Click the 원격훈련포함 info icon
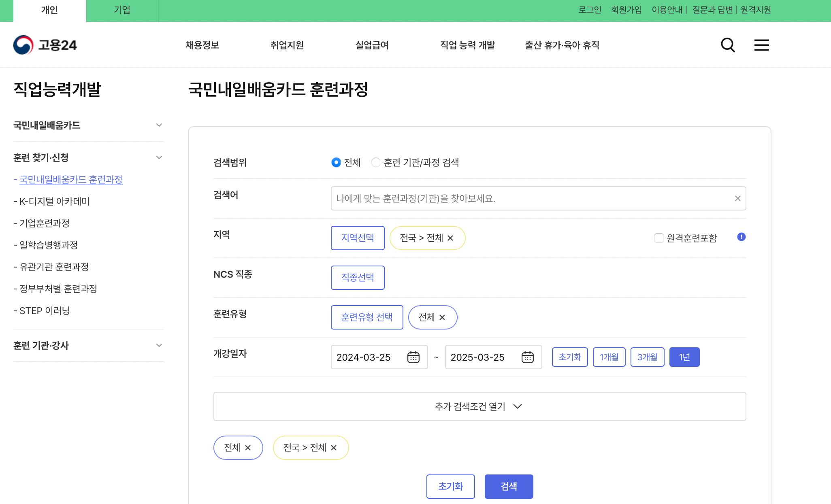This screenshot has height=504, width=831. pos(742,238)
